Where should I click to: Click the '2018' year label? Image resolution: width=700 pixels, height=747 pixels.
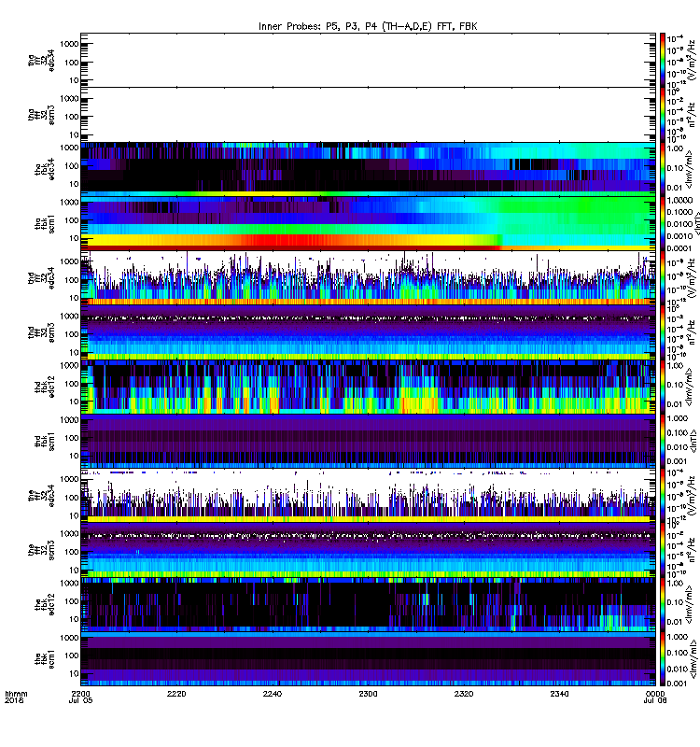coord(13,700)
